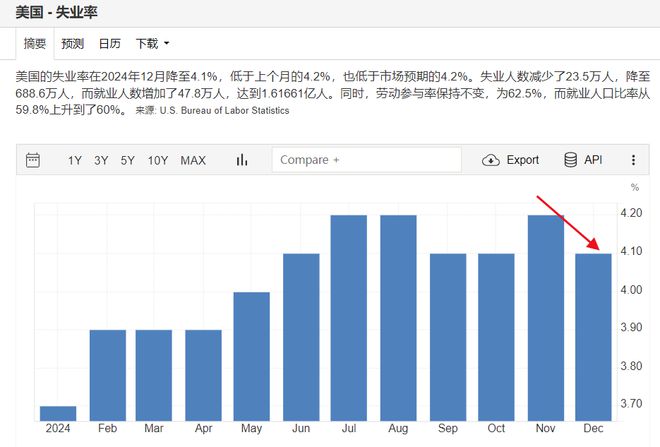Click the API database icon
The width and height of the screenshot is (660, 447).
point(570,160)
